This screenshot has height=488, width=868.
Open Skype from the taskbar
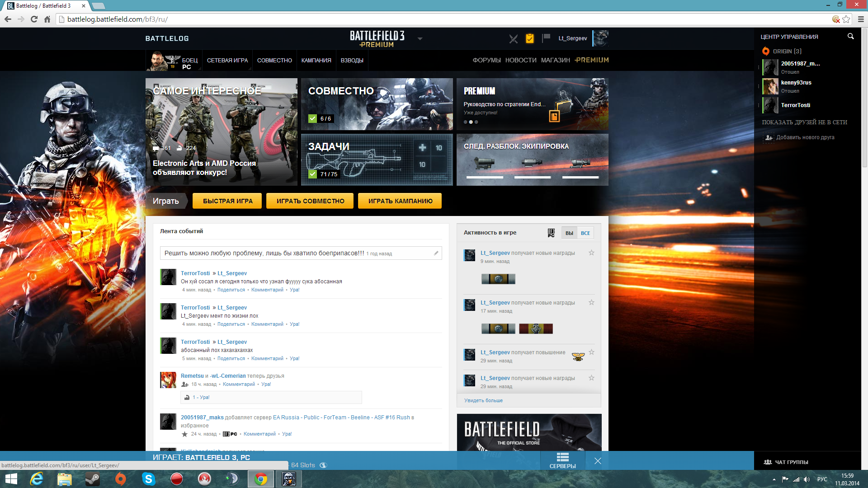click(148, 479)
